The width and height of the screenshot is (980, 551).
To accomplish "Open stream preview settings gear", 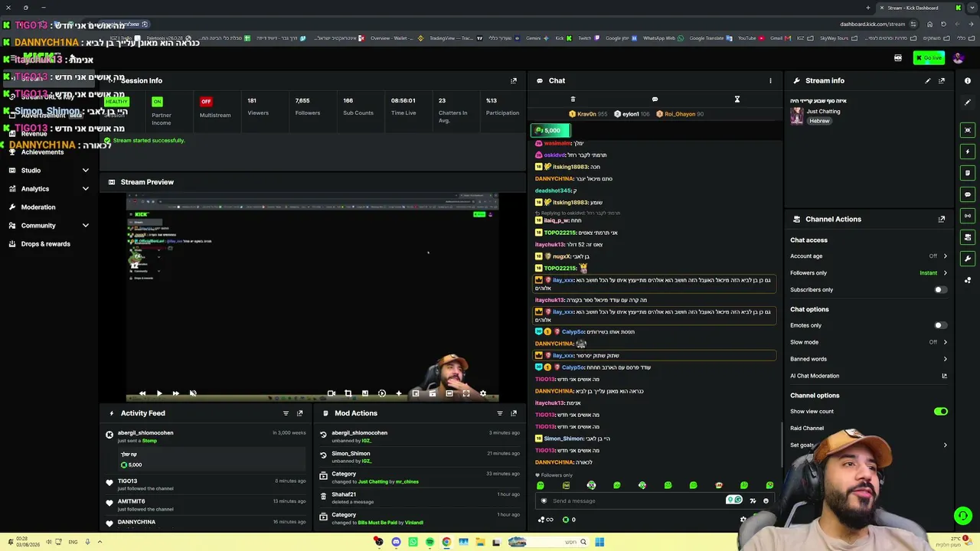I will click(483, 393).
